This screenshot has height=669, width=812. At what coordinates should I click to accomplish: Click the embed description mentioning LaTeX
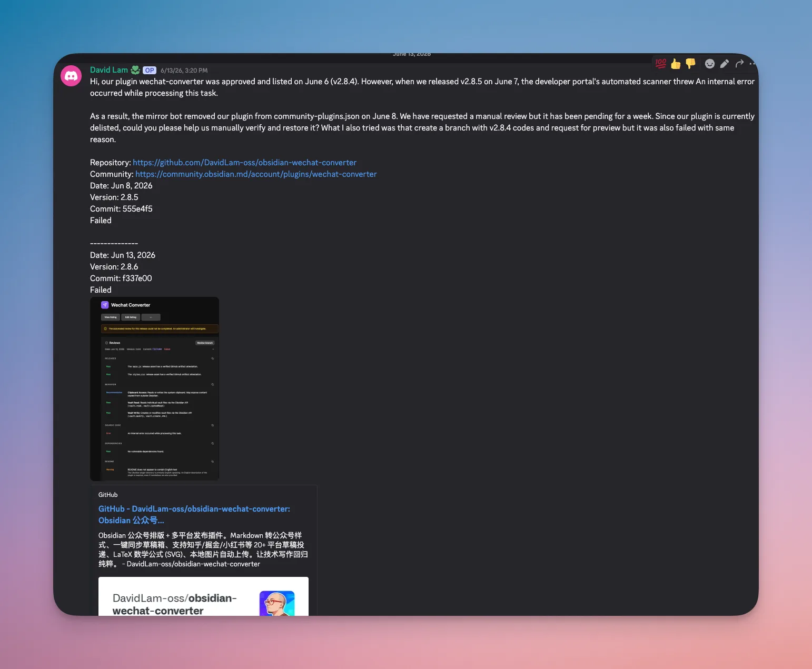click(203, 550)
